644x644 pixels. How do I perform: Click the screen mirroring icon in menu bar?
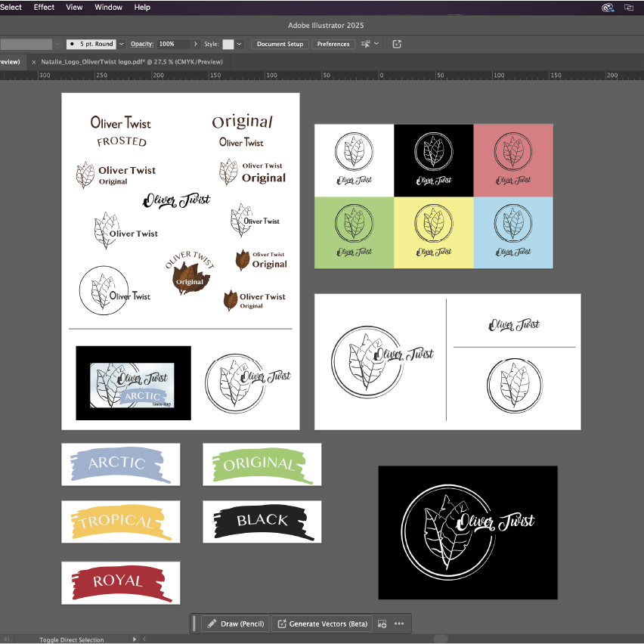point(629,8)
